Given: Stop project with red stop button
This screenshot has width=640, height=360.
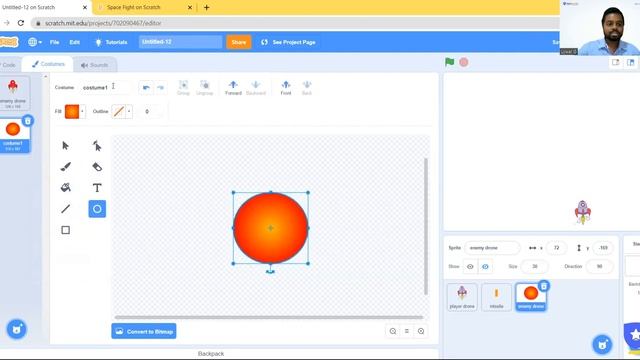Looking at the screenshot, I should coord(464,62).
